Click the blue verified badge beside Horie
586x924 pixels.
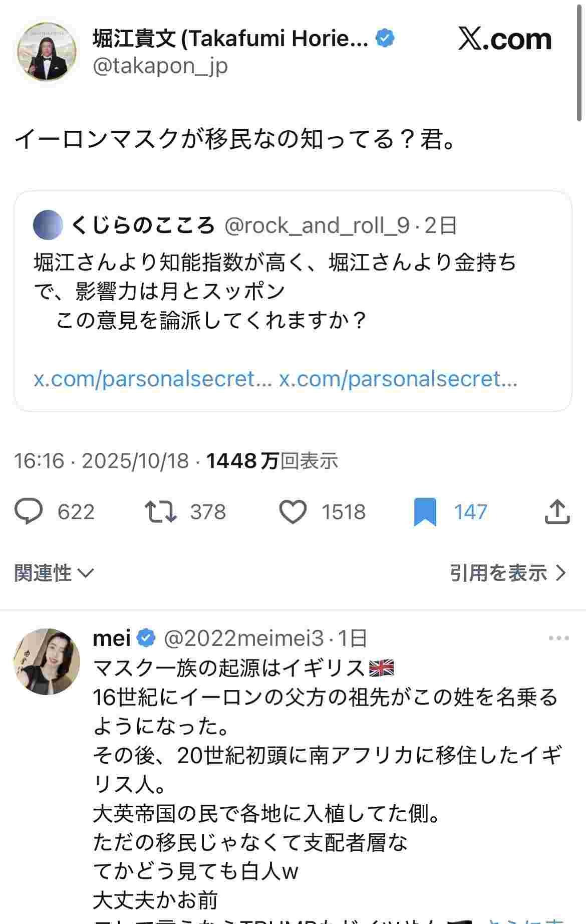tap(385, 39)
